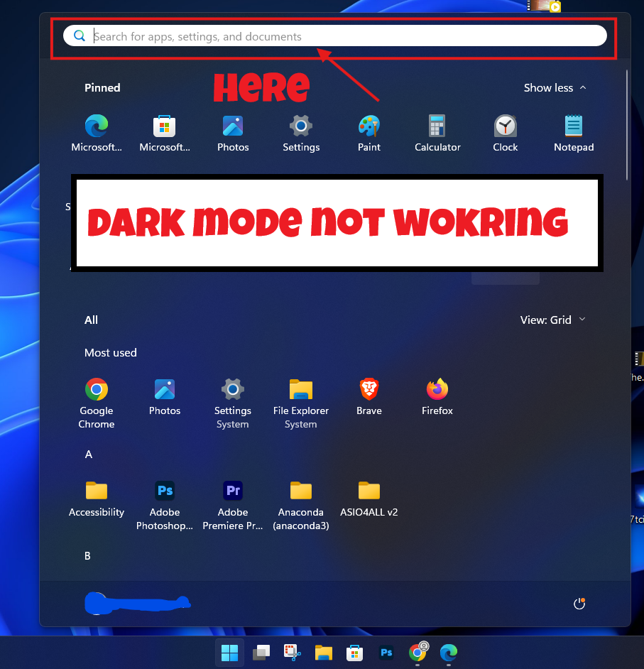
Task: Switch to Edge on the taskbar
Action: (x=449, y=653)
